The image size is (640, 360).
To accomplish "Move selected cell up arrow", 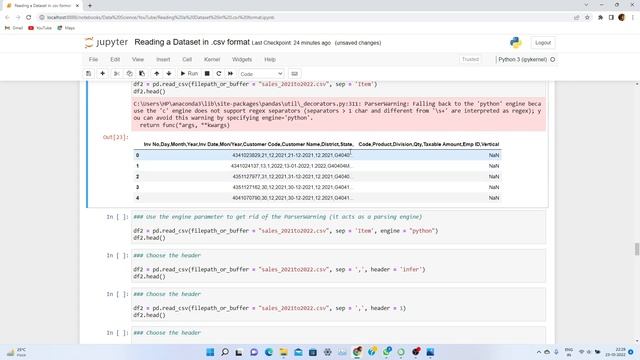I will (x=157, y=74).
